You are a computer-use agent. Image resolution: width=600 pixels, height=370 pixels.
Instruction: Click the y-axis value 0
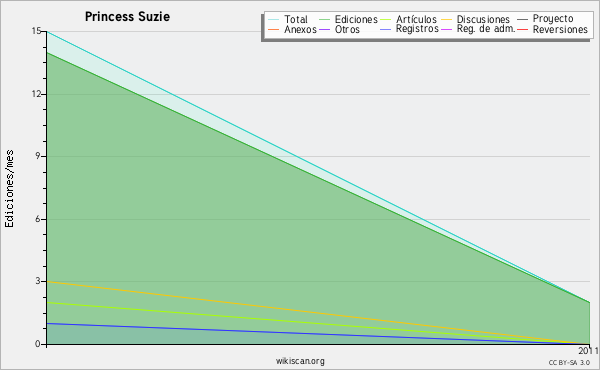pos(38,344)
